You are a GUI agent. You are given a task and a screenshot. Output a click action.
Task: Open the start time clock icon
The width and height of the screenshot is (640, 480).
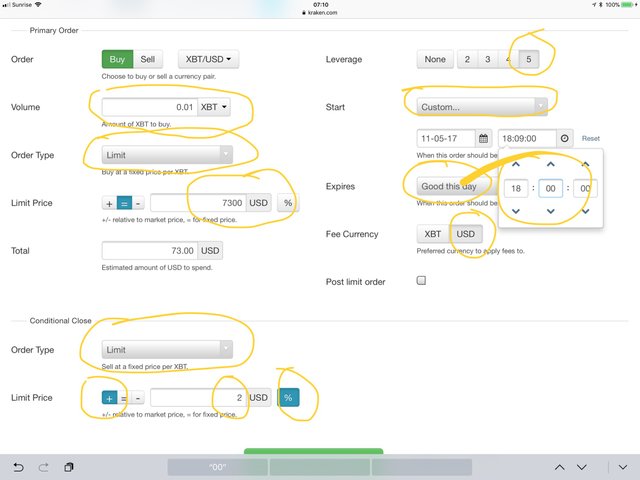(x=564, y=138)
